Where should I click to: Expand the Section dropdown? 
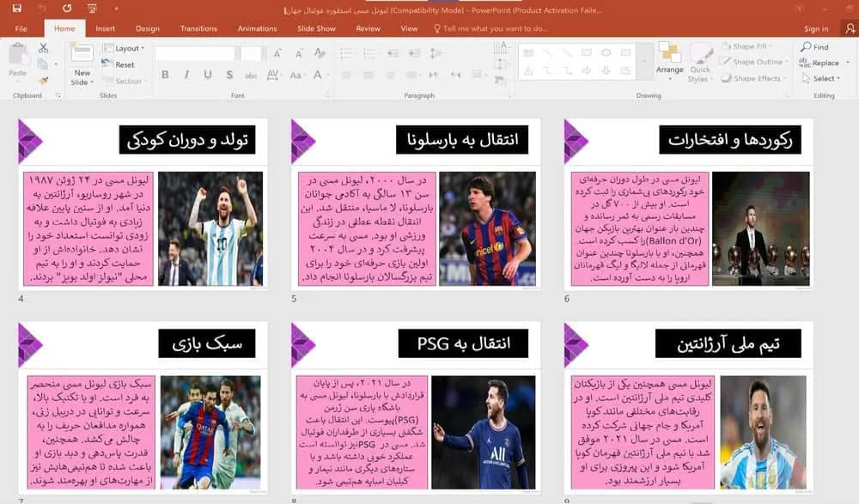click(x=124, y=81)
